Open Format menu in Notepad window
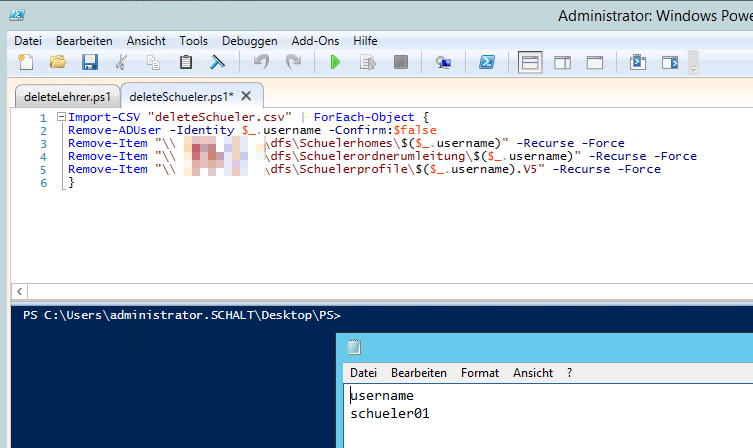This screenshot has height=448, width=753. 479,373
